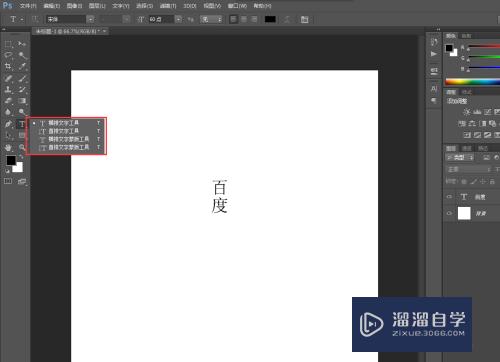Open the Character panel icon
The height and width of the screenshot is (362, 500).
point(434,89)
